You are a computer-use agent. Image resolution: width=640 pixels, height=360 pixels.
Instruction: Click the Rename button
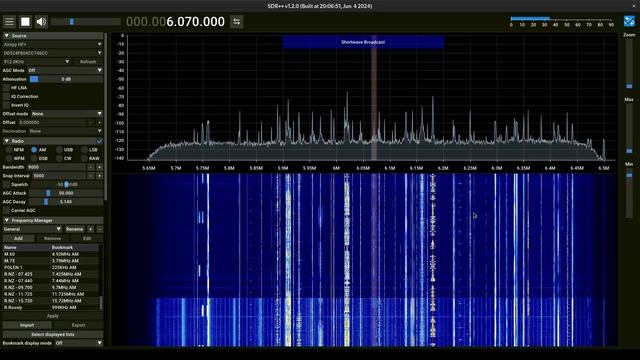click(75, 229)
